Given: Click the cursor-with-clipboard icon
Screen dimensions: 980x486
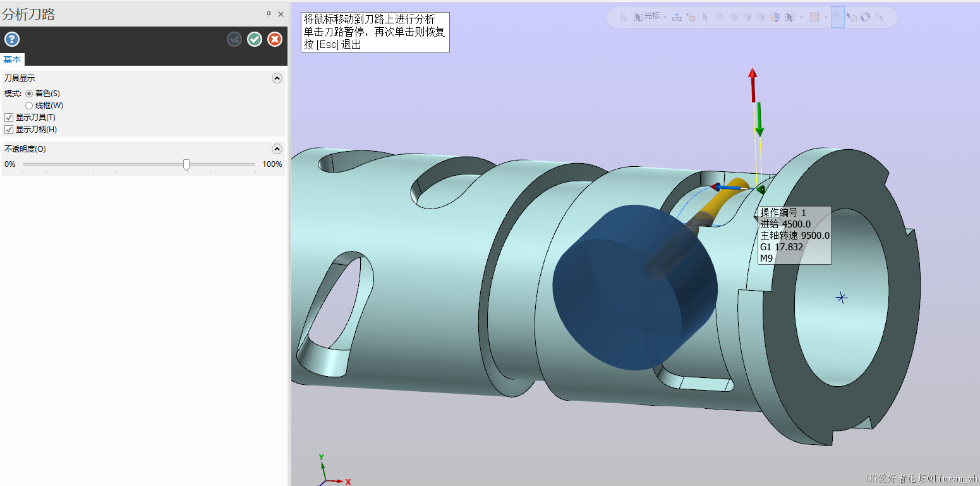Looking at the screenshot, I should tap(851, 17).
